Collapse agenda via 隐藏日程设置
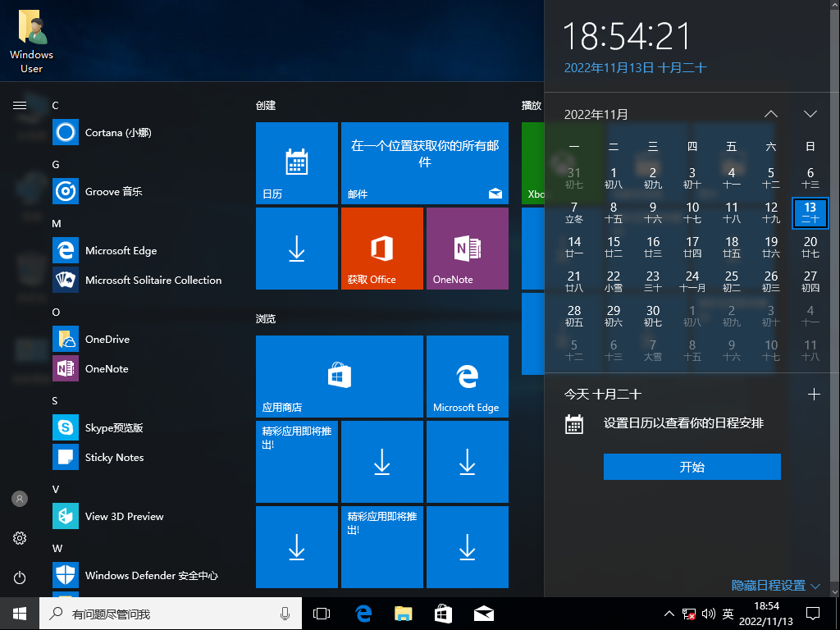This screenshot has height=630, width=840. tap(776, 586)
